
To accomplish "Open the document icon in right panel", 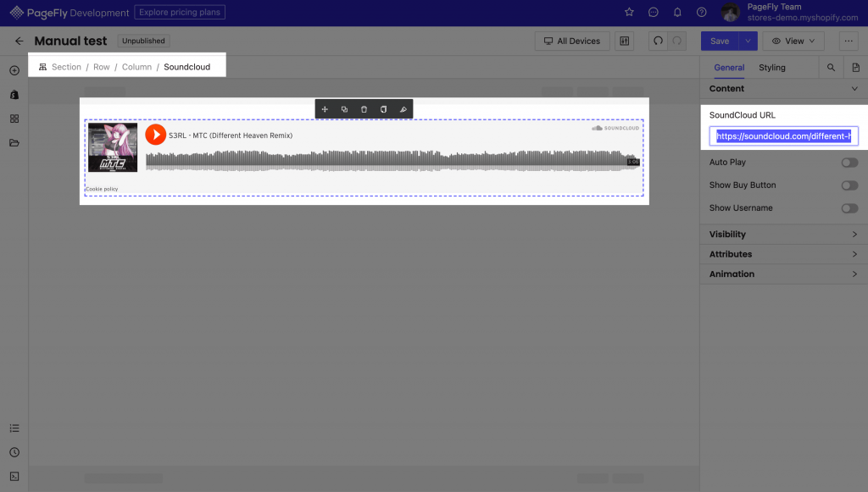I will (x=855, y=68).
